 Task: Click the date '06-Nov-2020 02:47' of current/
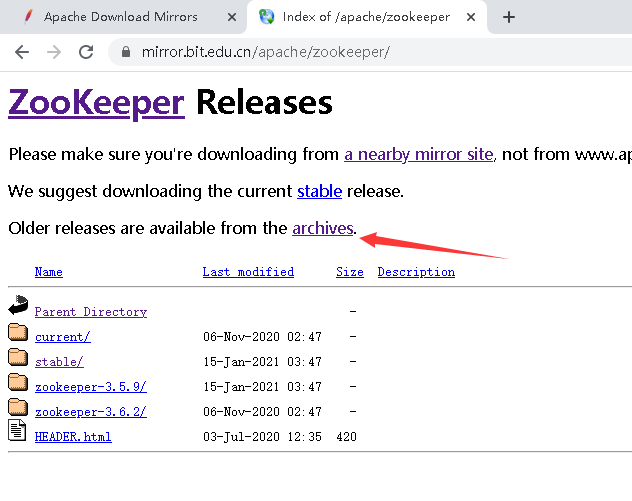click(262, 337)
